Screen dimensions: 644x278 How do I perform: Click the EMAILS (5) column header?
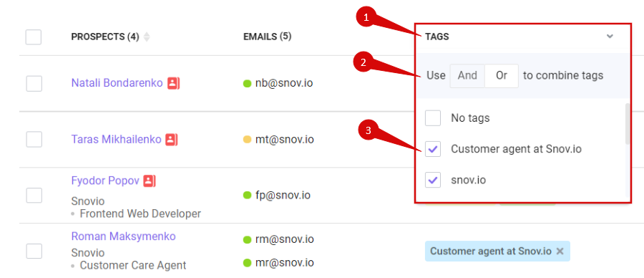pos(268,37)
